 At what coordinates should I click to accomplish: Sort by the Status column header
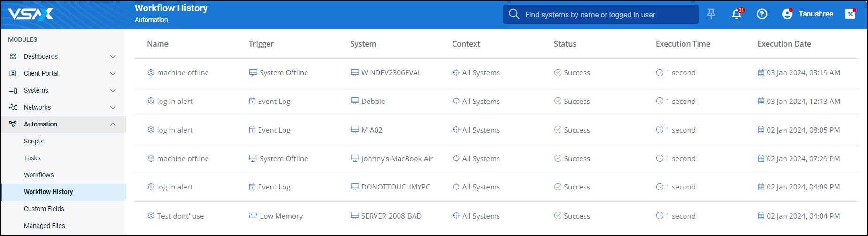click(x=565, y=44)
